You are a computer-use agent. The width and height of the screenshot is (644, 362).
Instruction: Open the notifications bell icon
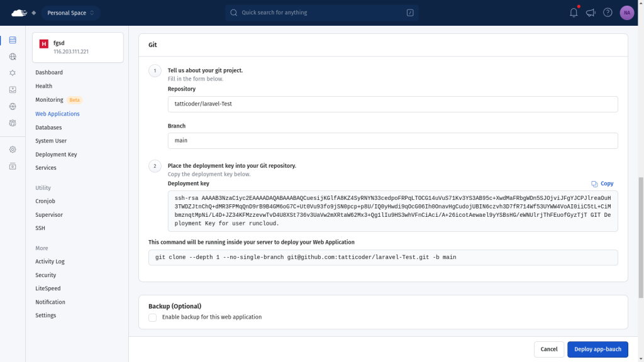pyautogui.click(x=574, y=13)
